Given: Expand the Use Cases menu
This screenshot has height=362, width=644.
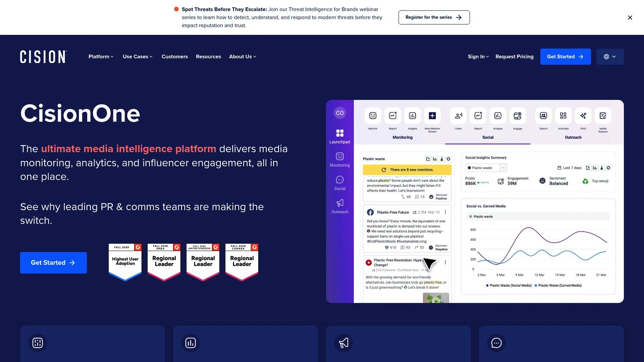Looking at the screenshot, I should [x=137, y=57].
